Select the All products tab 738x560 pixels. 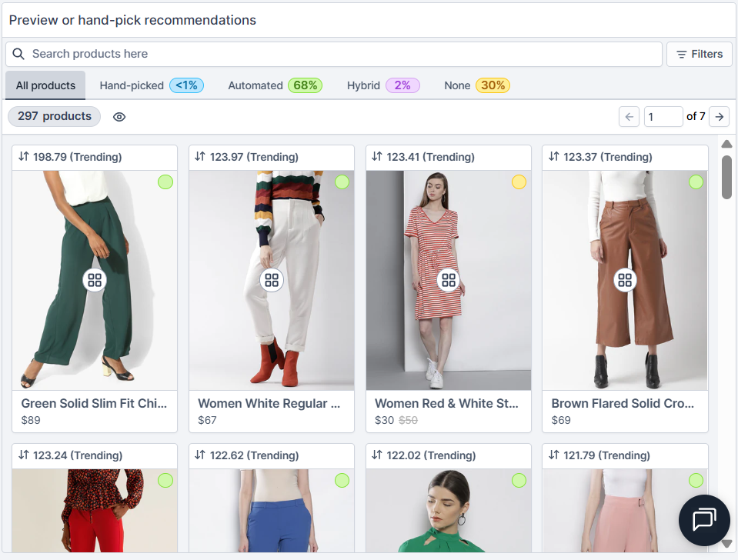(x=45, y=85)
